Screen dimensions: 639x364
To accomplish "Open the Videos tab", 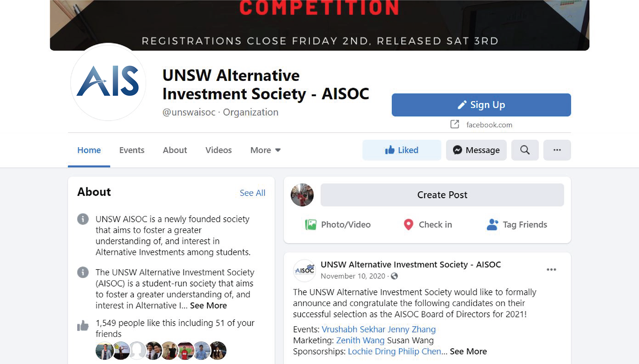I will (219, 150).
